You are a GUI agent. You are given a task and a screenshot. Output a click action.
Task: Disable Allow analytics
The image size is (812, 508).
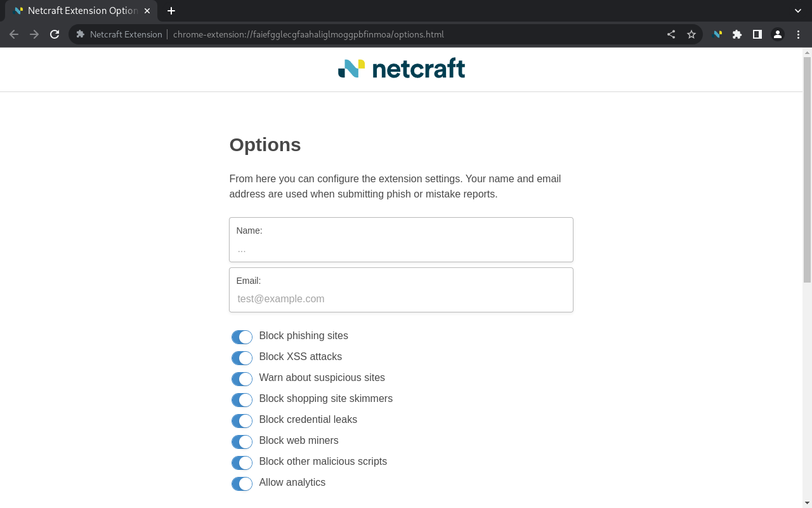(x=242, y=483)
